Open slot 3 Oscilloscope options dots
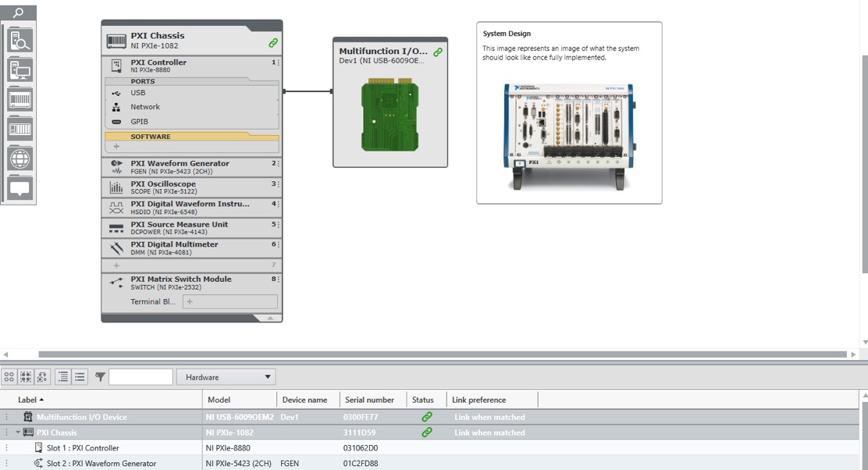Viewport: 868px width, 470px height. (278, 183)
